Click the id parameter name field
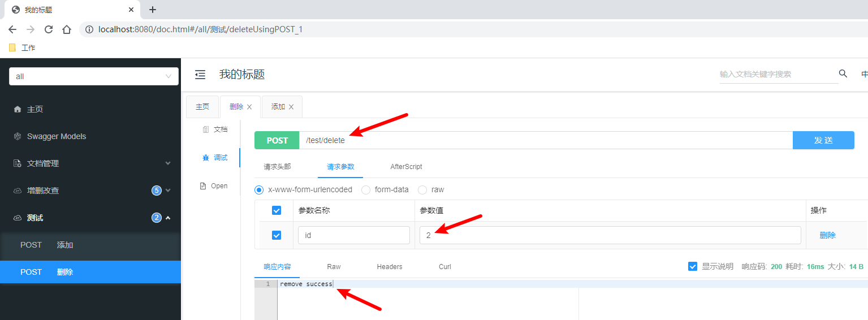 (354, 235)
